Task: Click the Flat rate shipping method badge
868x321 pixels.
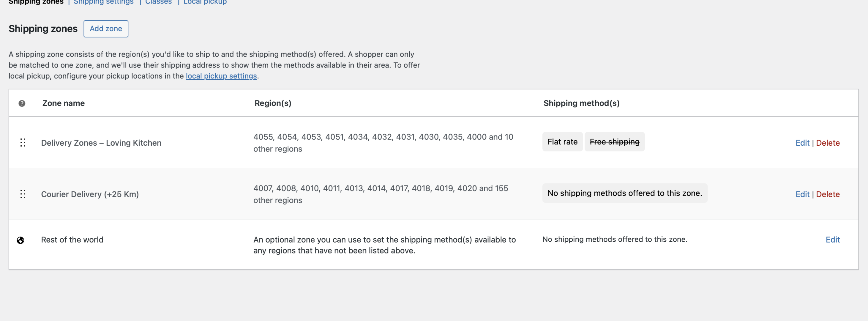Action: [x=562, y=142]
